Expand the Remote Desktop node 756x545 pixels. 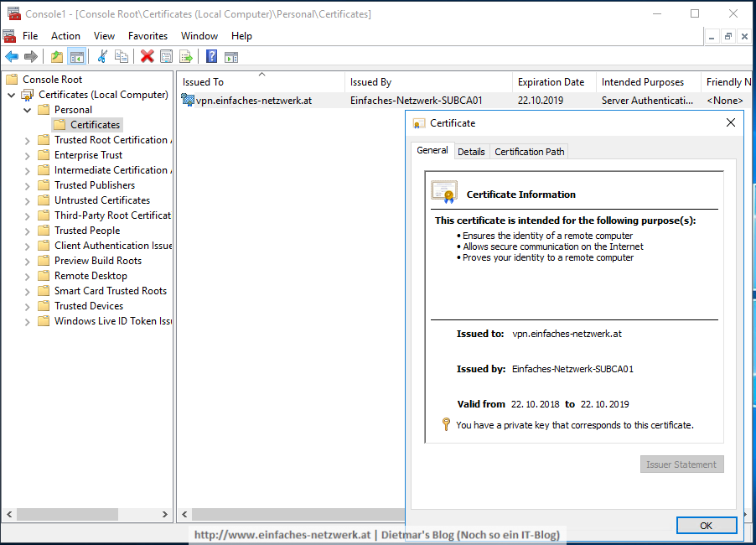(28, 277)
